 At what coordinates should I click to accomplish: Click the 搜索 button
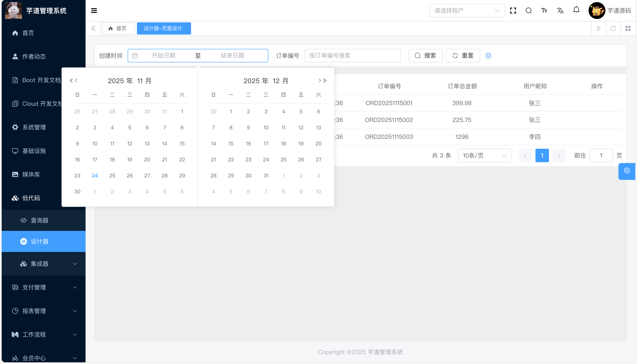pyautogui.click(x=425, y=55)
